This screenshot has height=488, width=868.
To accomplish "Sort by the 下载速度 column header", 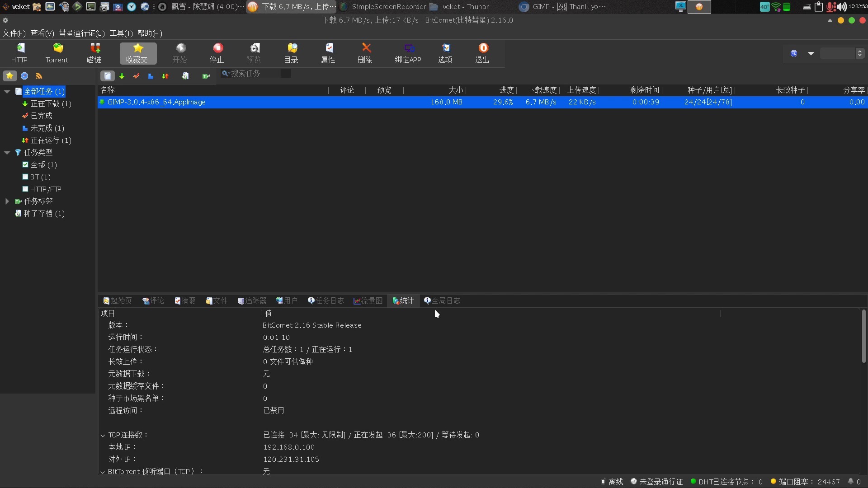I will (x=538, y=90).
